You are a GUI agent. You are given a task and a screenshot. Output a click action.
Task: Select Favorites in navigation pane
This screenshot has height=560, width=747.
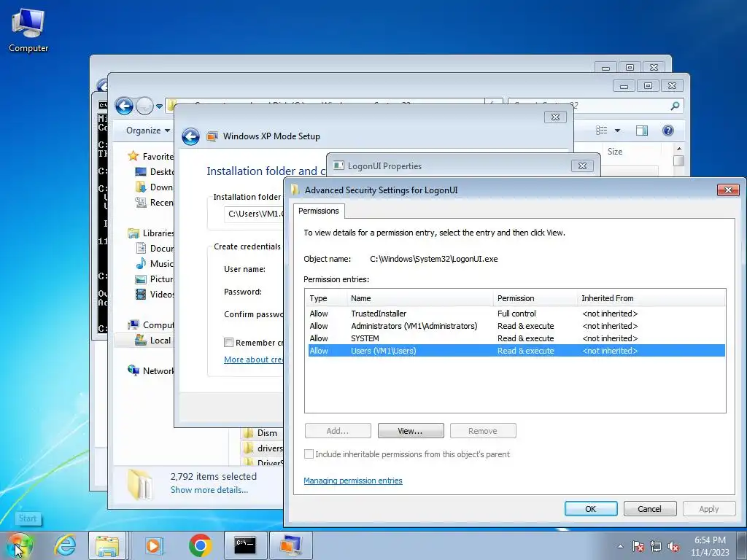pyautogui.click(x=150, y=156)
